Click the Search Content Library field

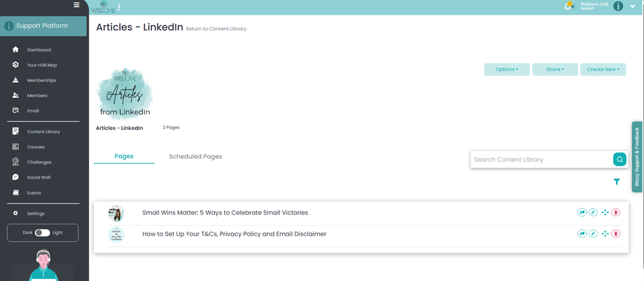(541, 159)
